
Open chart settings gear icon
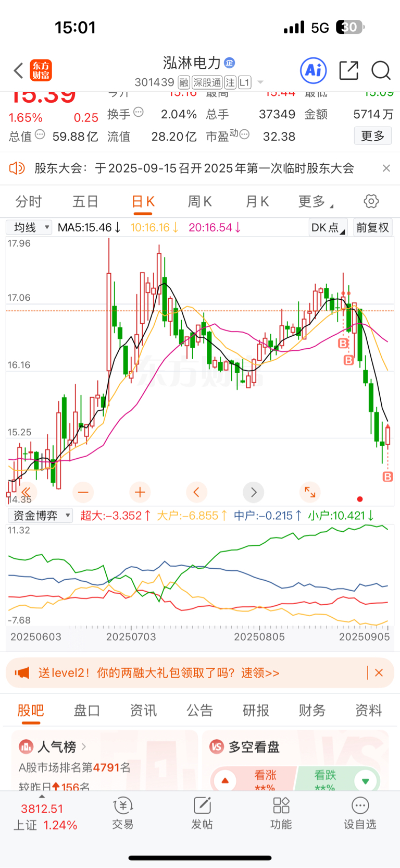pos(371,201)
